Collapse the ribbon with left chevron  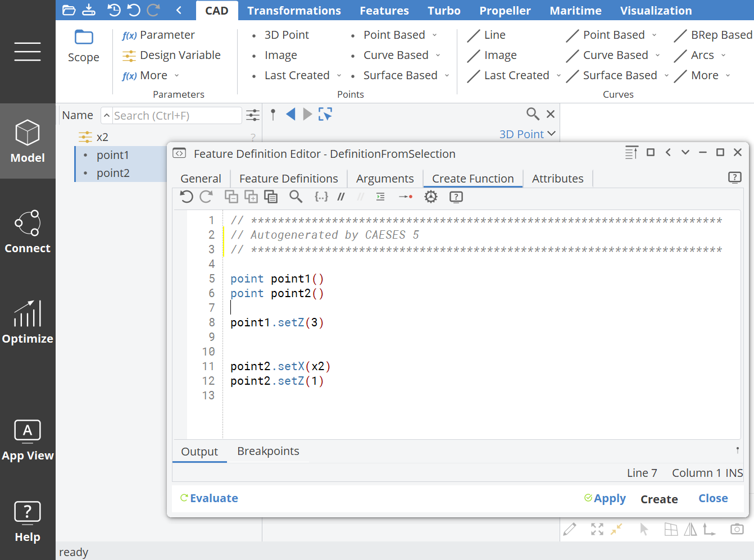tap(179, 10)
